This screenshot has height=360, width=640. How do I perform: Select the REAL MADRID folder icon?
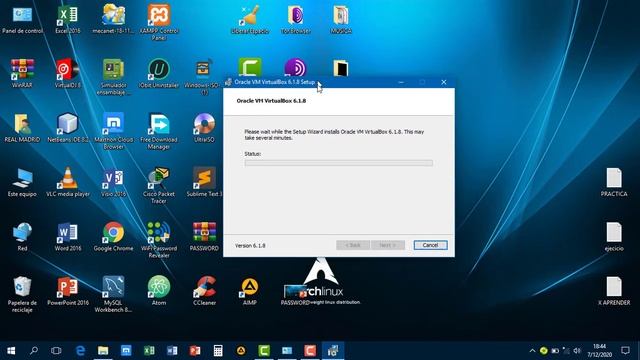(22, 128)
